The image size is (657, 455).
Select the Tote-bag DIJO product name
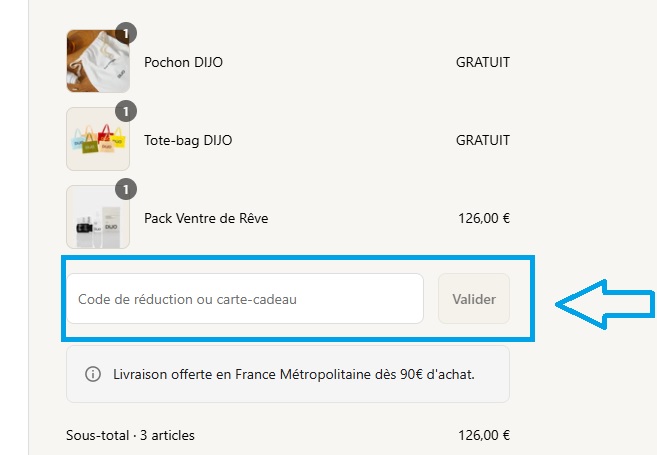click(x=188, y=140)
